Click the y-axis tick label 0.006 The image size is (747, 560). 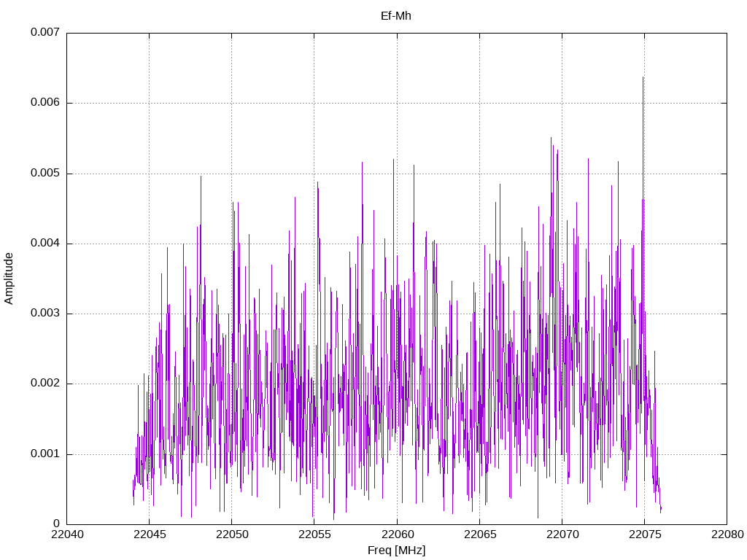pyautogui.click(x=45, y=102)
